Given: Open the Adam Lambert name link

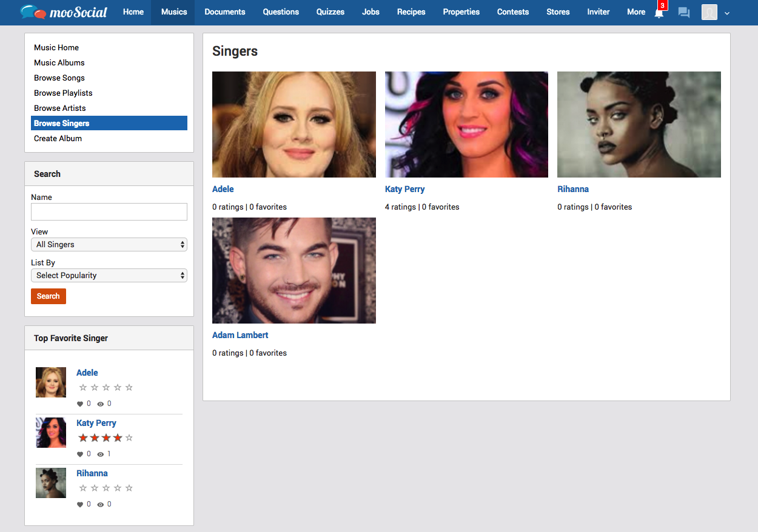Looking at the screenshot, I should [240, 335].
